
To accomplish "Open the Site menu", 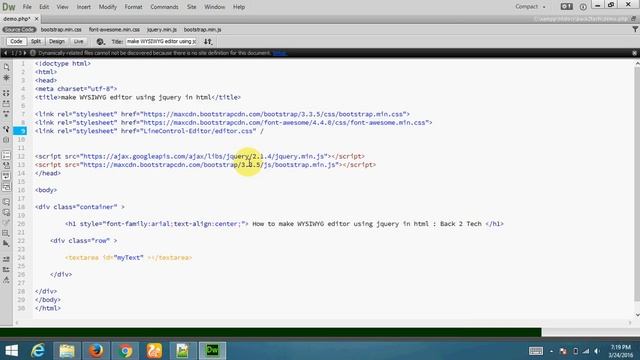I will 191,7.
